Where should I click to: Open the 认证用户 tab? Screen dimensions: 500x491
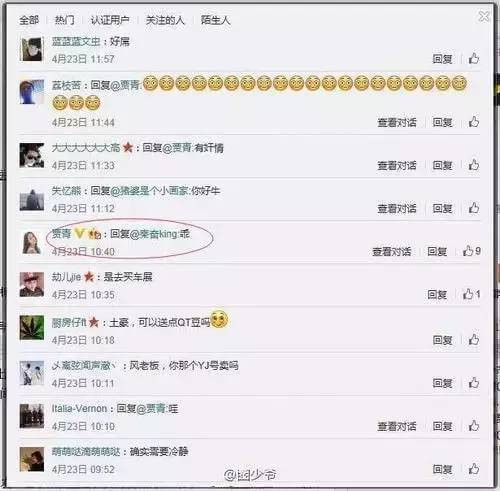click(110, 20)
